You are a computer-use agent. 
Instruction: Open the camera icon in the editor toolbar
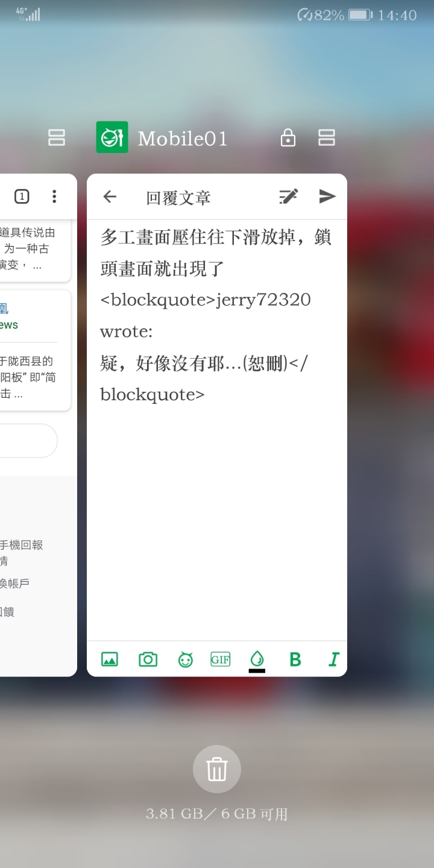(148, 659)
